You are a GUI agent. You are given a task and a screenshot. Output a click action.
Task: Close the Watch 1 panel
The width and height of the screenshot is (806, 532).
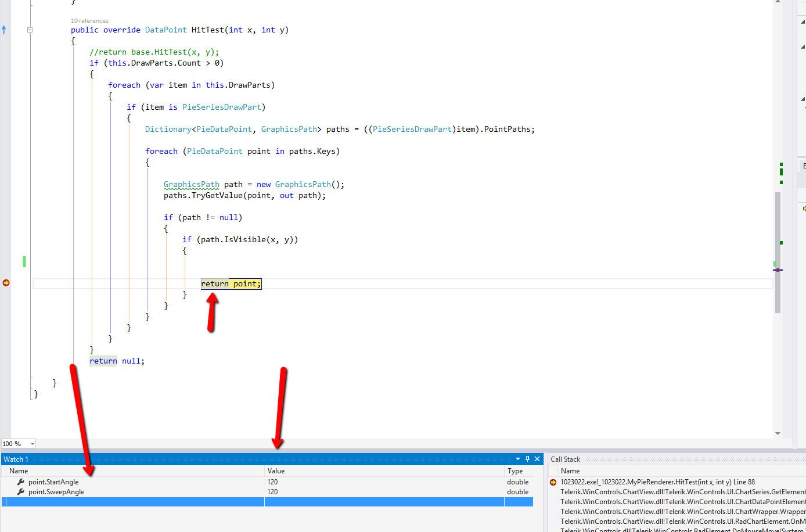(537, 459)
